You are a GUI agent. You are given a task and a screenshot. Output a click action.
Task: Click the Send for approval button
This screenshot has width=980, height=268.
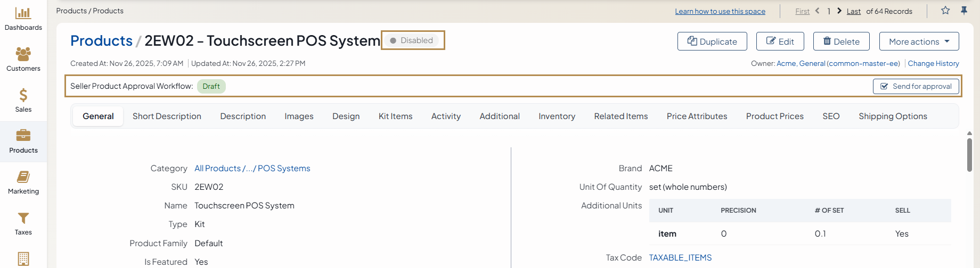916,86
